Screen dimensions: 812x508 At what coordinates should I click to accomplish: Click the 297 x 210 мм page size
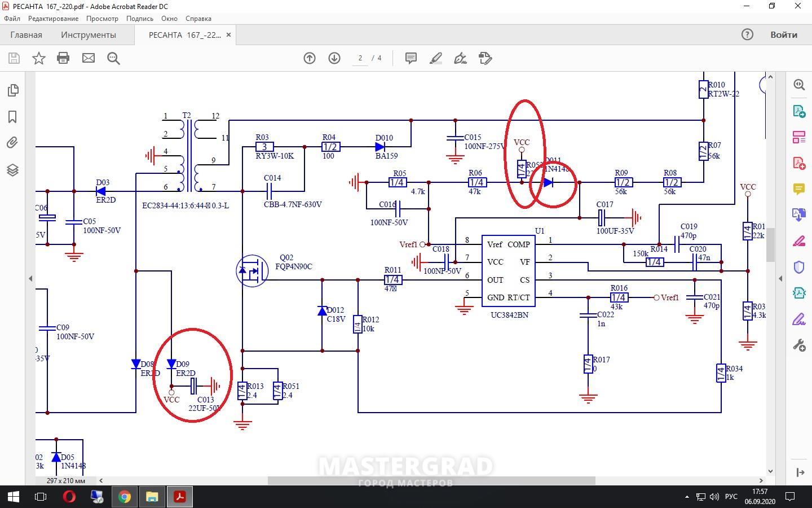coord(66,481)
